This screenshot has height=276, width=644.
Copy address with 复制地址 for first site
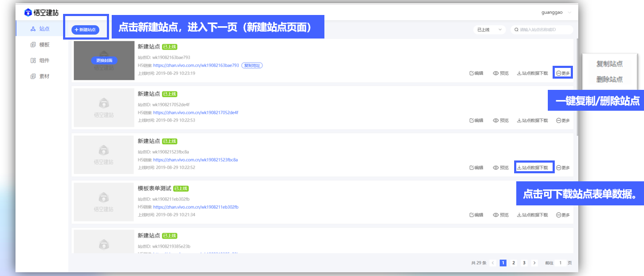coord(252,65)
